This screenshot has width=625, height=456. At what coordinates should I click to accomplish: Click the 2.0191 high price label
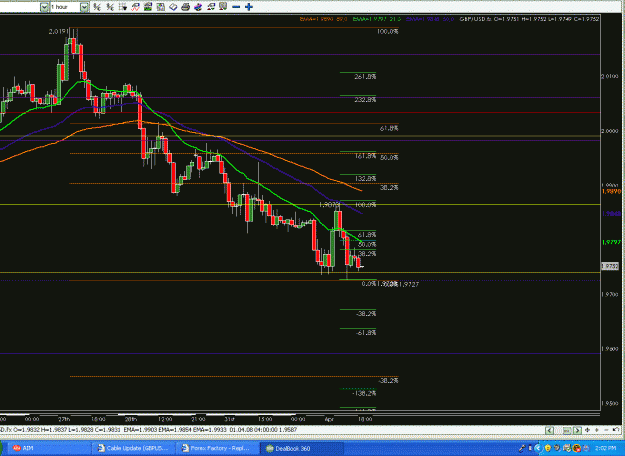point(58,31)
